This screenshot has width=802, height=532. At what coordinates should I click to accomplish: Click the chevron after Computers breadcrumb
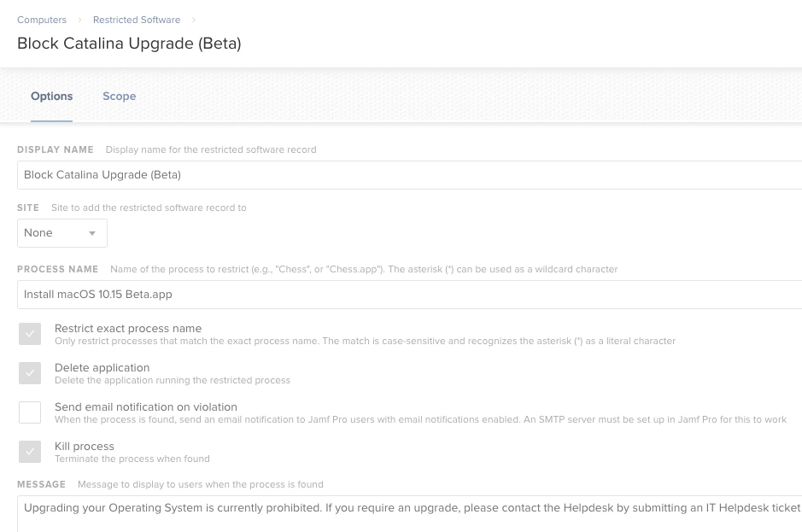click(79, 20)
